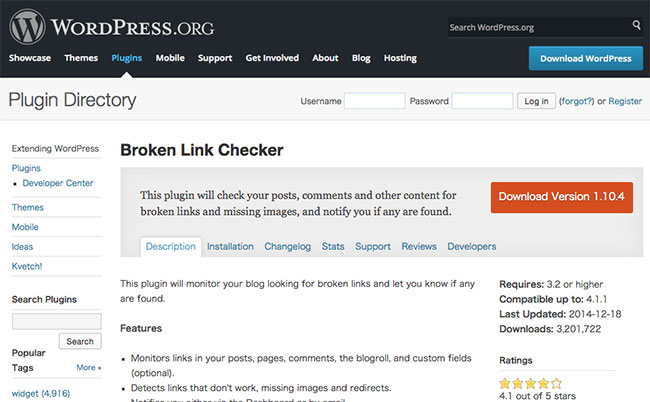Open the Developer Center link
This screenshot has height=402, width=650.
tap(58, 183)
